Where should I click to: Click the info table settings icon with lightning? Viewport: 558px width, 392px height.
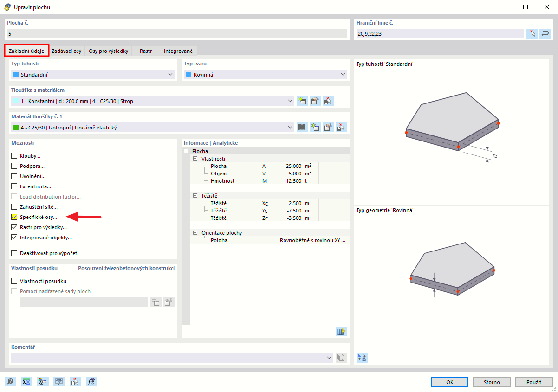pyautogui.click(x=342, y=331)
